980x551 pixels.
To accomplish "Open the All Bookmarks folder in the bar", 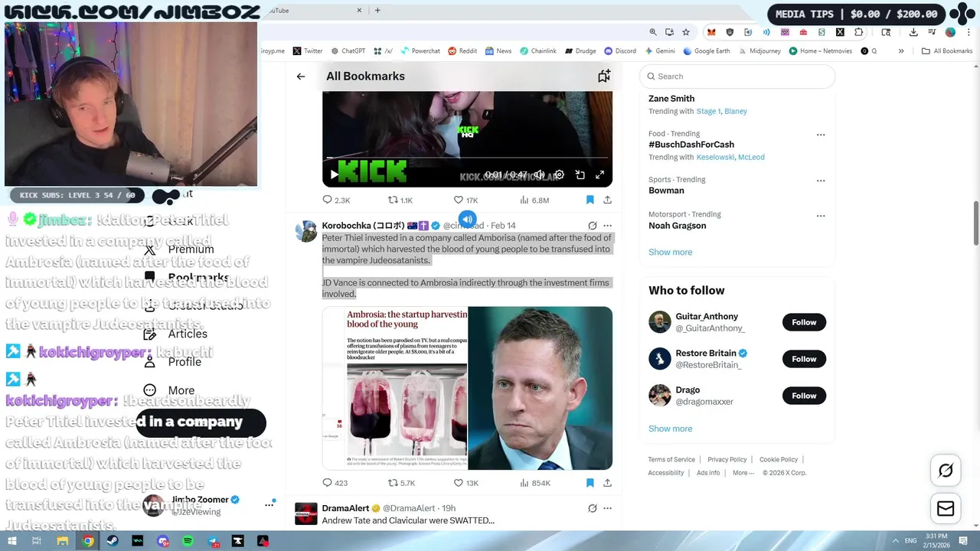I will pyautogui.click(x=947, y=51).
